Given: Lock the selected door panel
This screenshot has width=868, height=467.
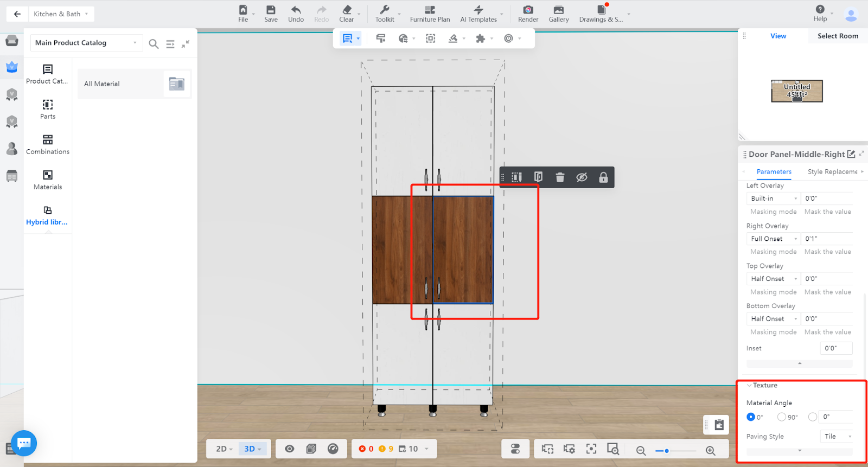Looking at the screenshot, I should 603,177.
